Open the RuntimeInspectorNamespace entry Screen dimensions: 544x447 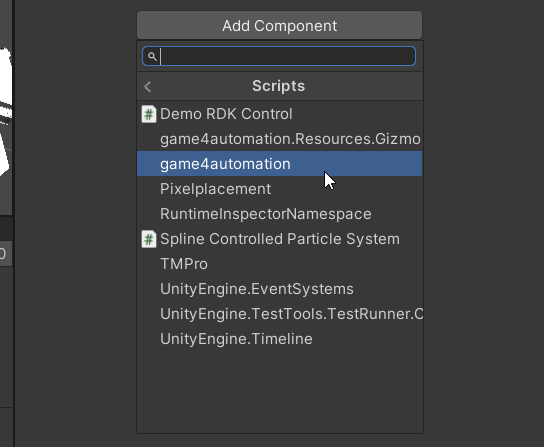[x=280, y=214]
